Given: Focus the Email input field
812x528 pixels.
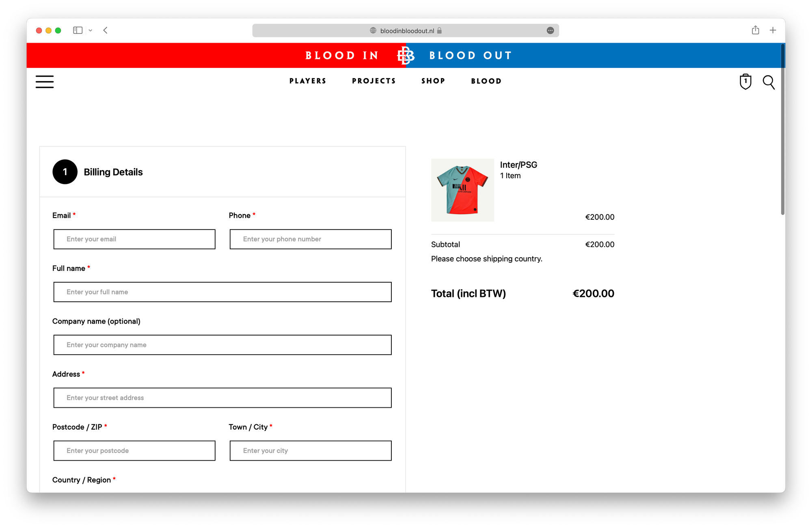Looking at the screenshot, I should pos(134,239).
